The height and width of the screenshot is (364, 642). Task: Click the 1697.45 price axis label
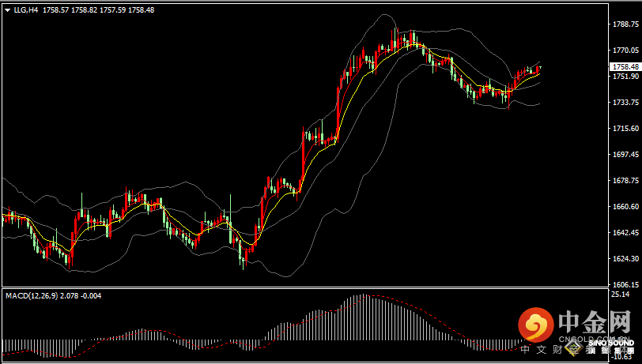[x=625, y=155]
